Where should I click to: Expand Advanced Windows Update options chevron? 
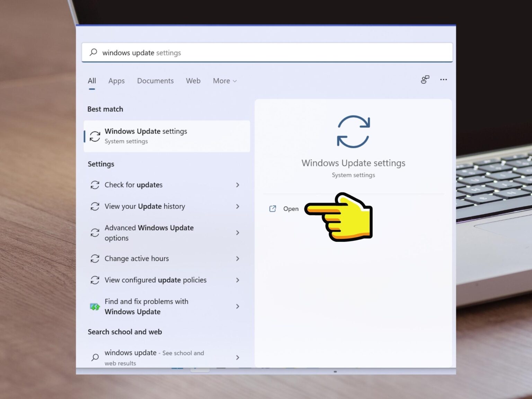238,233
